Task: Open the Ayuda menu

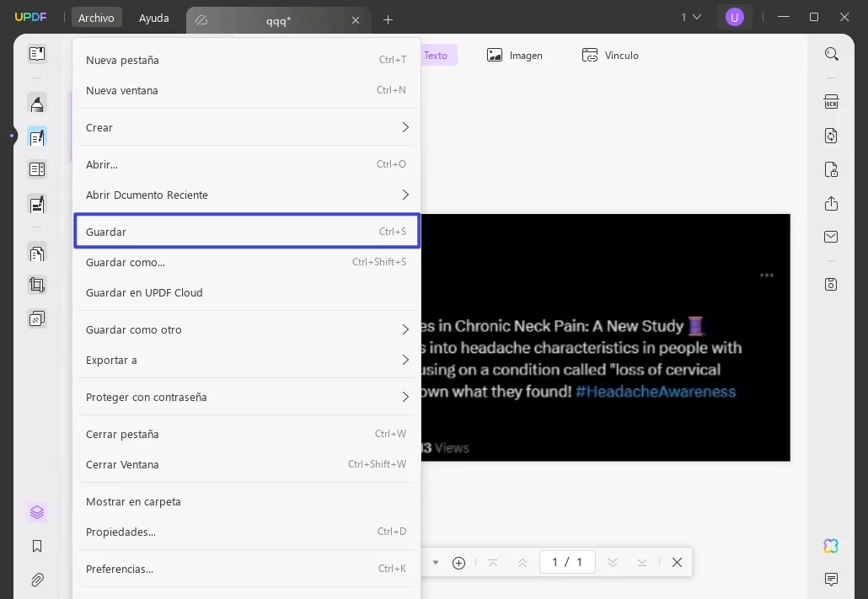Action: 154,18
